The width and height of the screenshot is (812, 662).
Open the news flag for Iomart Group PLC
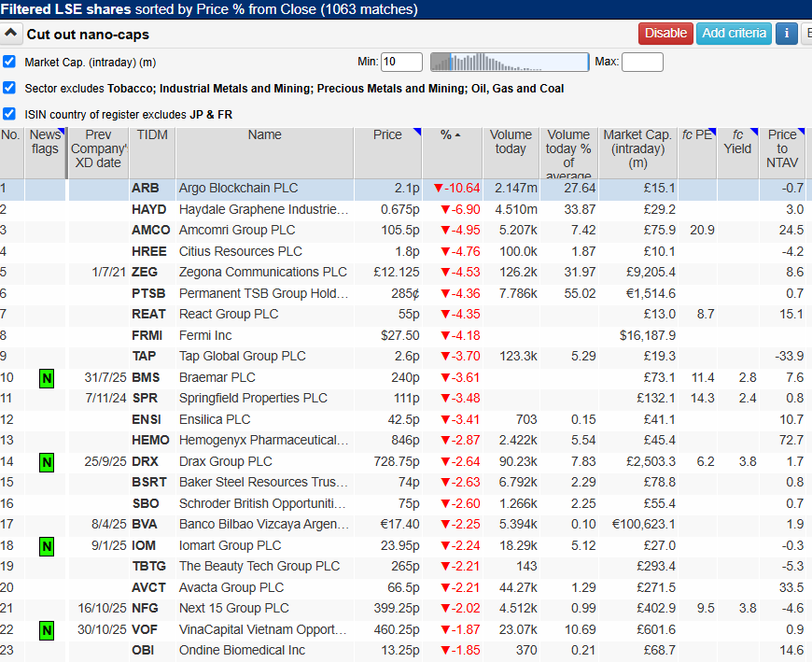coord(47,546)
